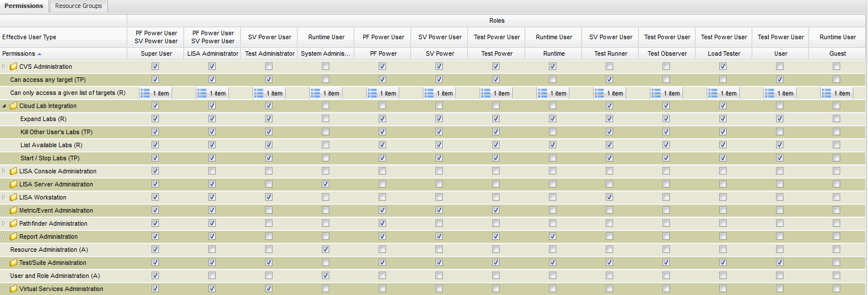Viewport: 868px width, 295px height.
Task: Open the 1 item list for Test Runner
Action: pyautogui.click(x=610, y=93)
